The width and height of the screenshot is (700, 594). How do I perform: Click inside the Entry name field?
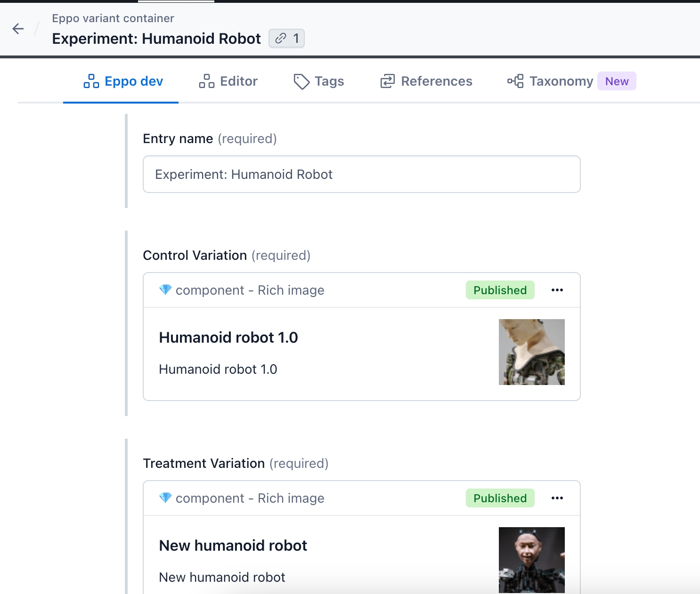[x=361, y=174]
